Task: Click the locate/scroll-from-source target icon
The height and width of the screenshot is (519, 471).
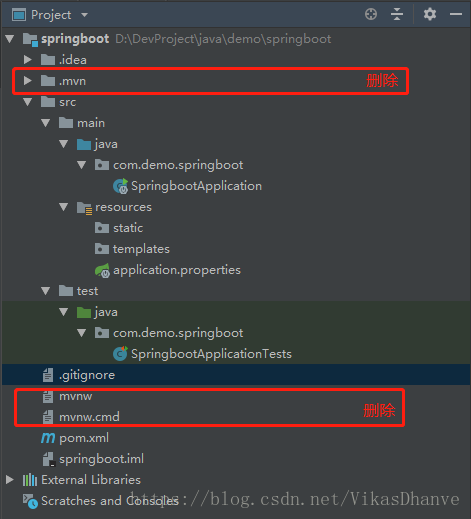Action: click(x=371, y=14)
